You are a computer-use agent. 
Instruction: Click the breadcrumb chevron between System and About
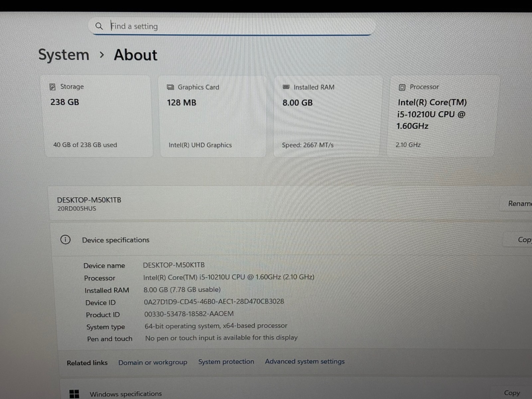click(102, 55)
